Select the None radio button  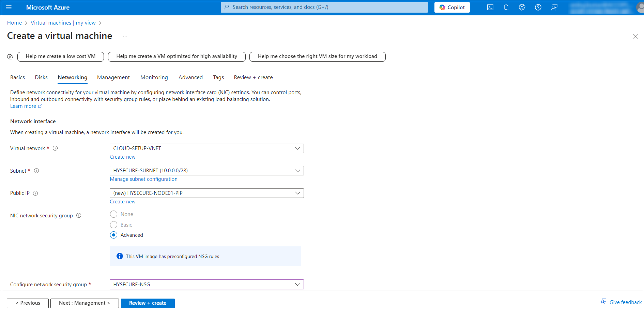pos(114,214)
